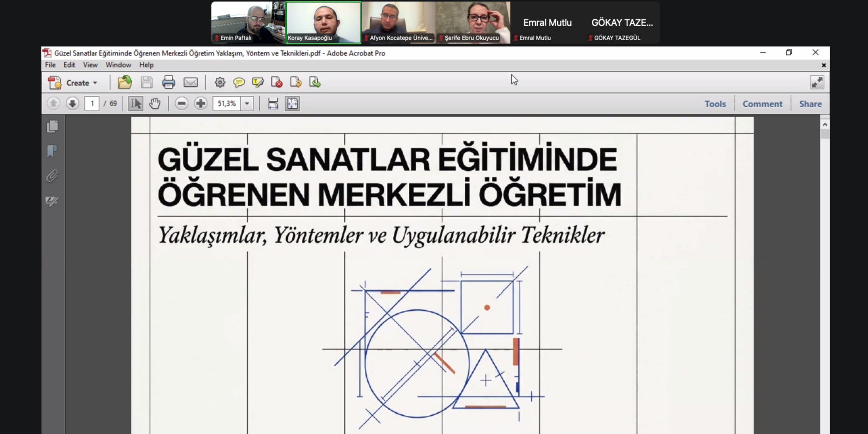Click the zoom in plus button
This screenshot has height=434, width=868.
(200, 104)
